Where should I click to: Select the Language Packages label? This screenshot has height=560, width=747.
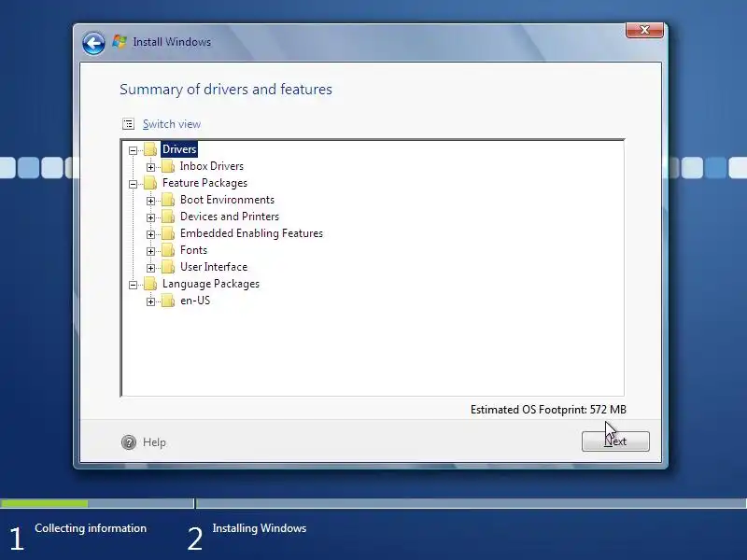[x=211, y=284]
